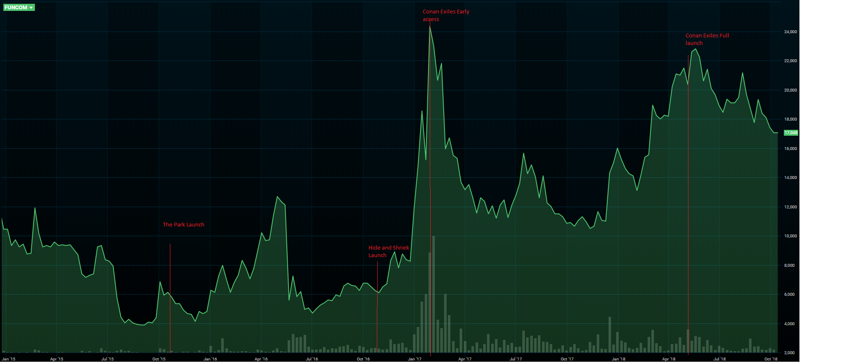Click the 17,048 current price label
This screenshot has width=868, height=363.
(791, 133)
